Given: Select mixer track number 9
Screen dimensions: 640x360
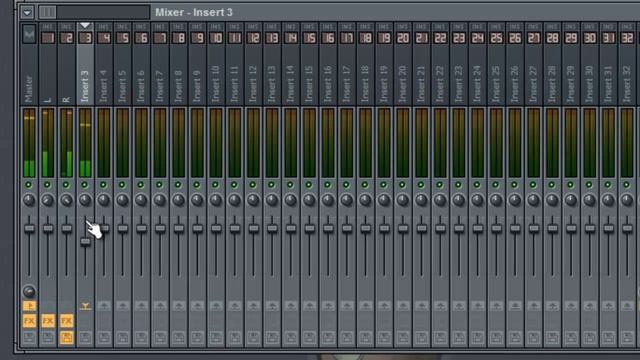Looking at the screenshot, I should tap(198, 38).
